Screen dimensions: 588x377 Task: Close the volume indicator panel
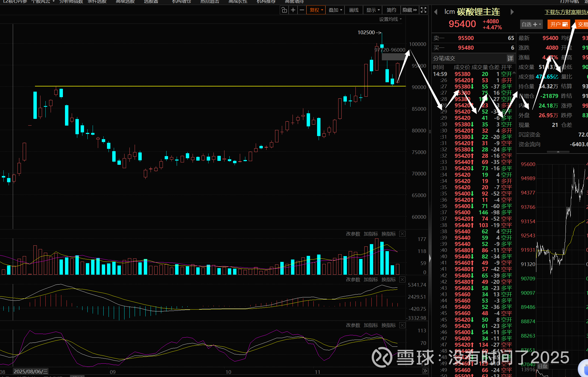(x=402, y=234)
